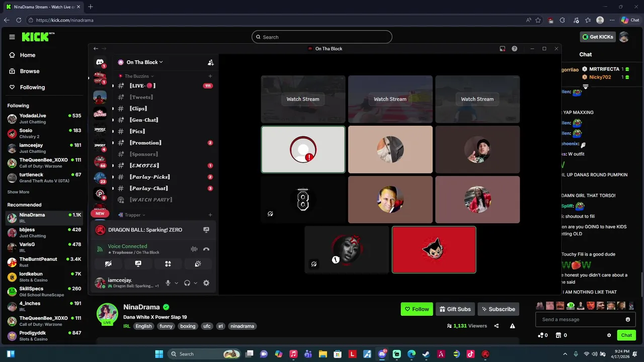Go back using Discord's back arrow
Image resolution: width=644 pixels, height=362 pixels.
[96, 49]
